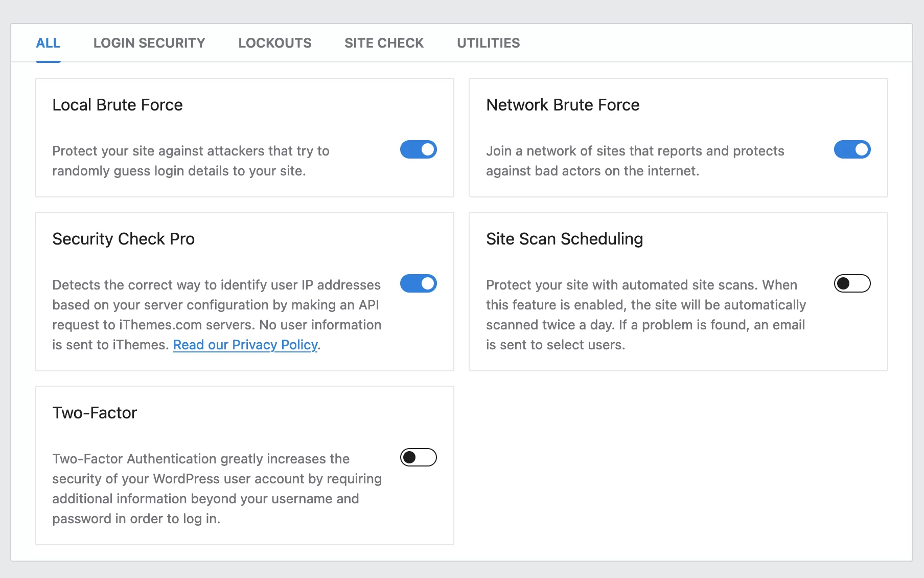Select the Security Check Pro title
The width and height of the screenshot is (924, 578).
[x=123, y=239]
